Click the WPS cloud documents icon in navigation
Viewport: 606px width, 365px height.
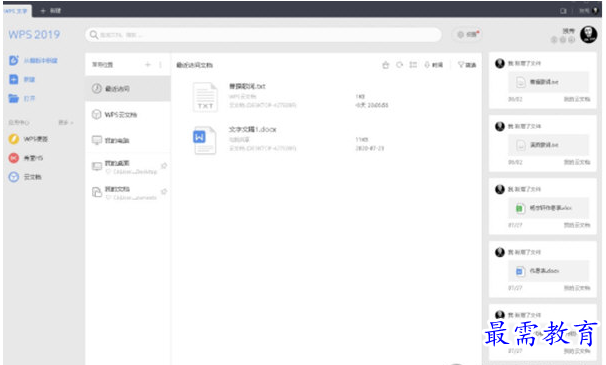(x=96, y=114)
